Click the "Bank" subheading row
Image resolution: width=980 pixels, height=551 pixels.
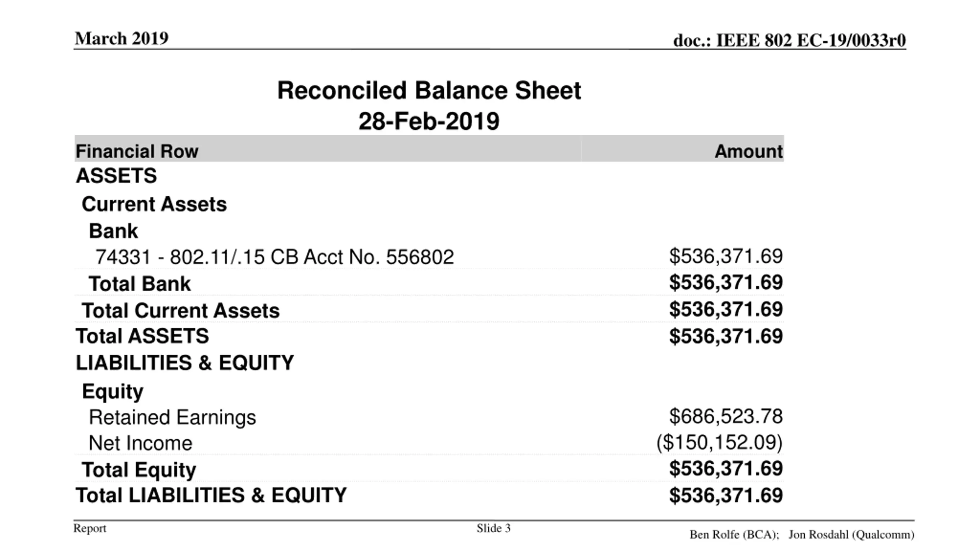click(113, 231)
